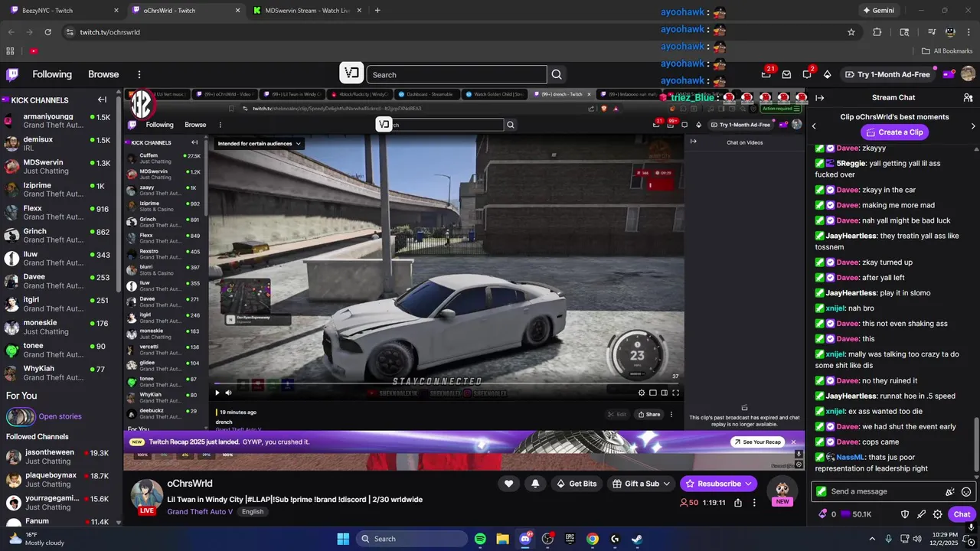Screen dimensions: 980x551
Task: Go to the next chat highlight card
Action: point(973,126)
